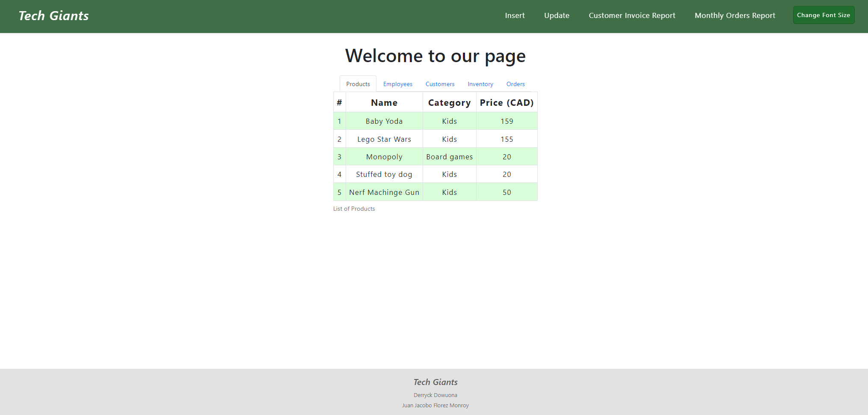Click the Price (CAD) column header
The height and width of the screenshot is (415, 868).
507,102
